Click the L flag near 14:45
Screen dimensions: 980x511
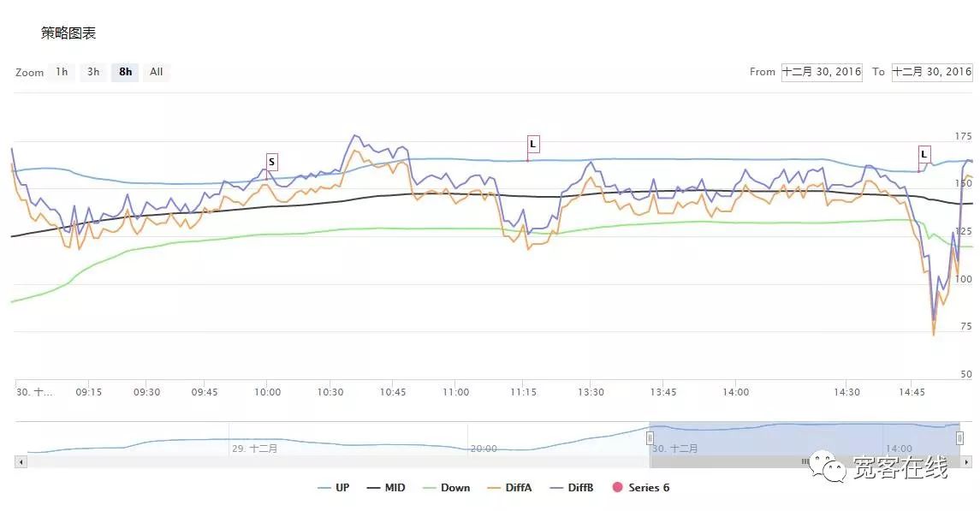[x=924, y=154]
